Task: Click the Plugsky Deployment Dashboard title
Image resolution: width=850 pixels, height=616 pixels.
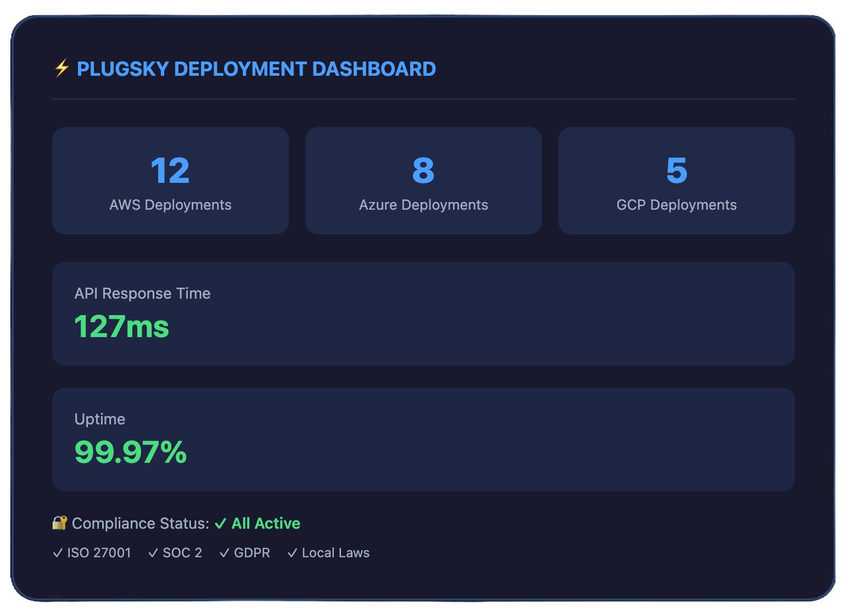Action: click(256, 69)
